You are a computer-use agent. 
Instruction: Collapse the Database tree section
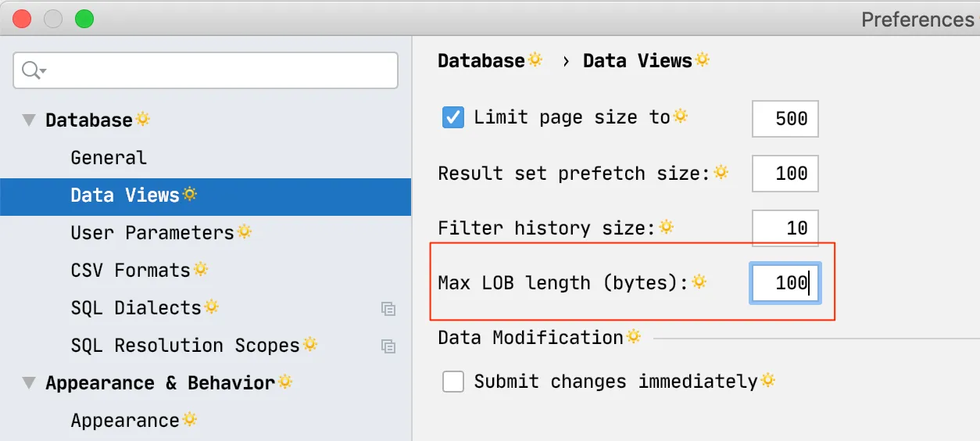tap(30, 120)
